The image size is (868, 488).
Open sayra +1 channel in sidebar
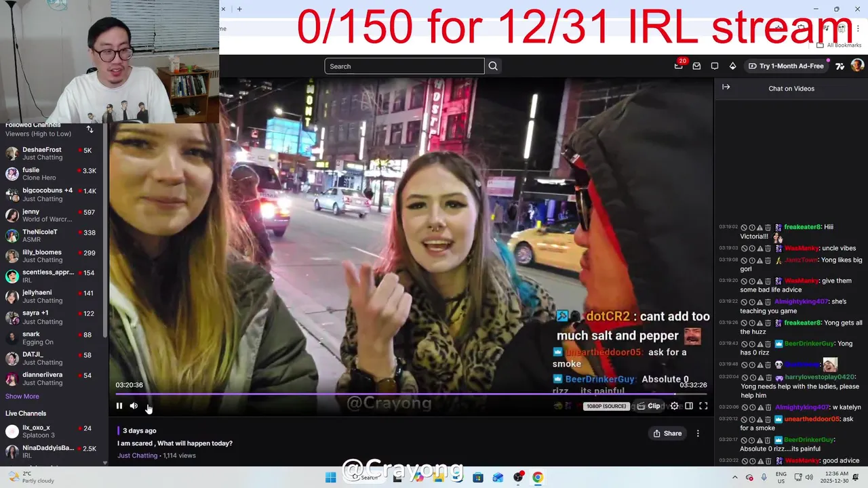52,317
